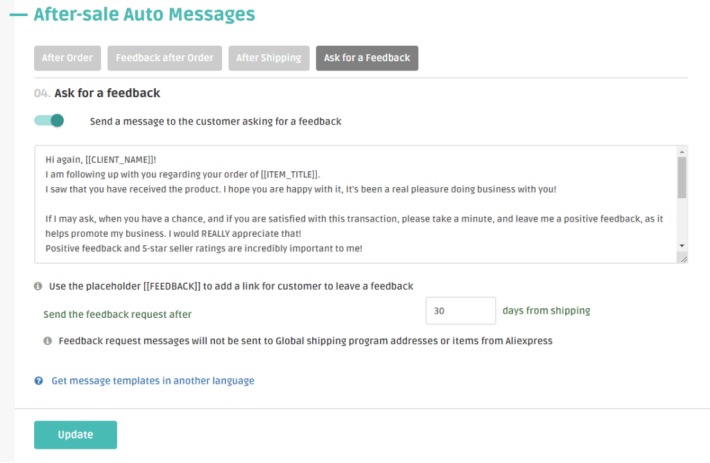
Task: Click the text area resize handle corner
Action: click(682, 258)
